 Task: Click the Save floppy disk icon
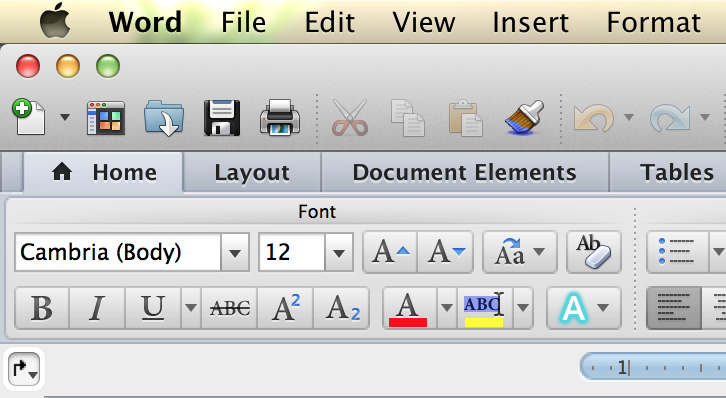(222, 118)
